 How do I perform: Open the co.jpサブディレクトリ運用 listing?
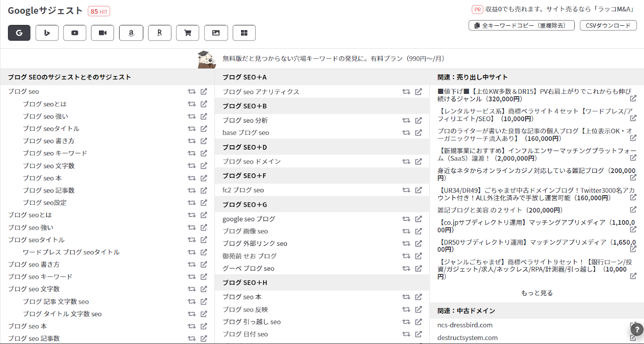[536, 226]
